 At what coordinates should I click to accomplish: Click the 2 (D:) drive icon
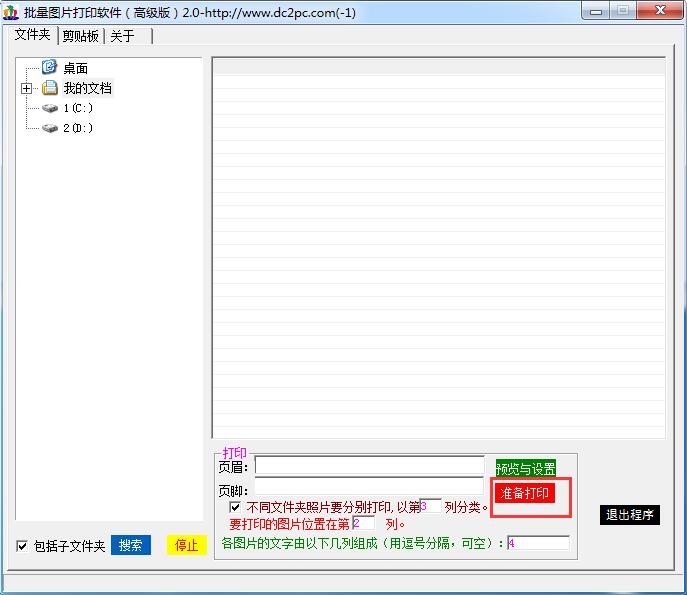(x=50, y=128)
